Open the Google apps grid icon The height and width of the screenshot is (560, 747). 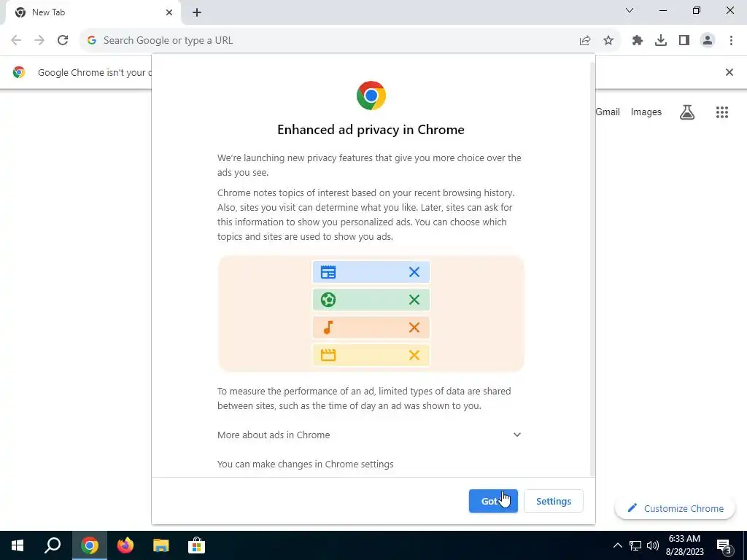pos(721,112)
